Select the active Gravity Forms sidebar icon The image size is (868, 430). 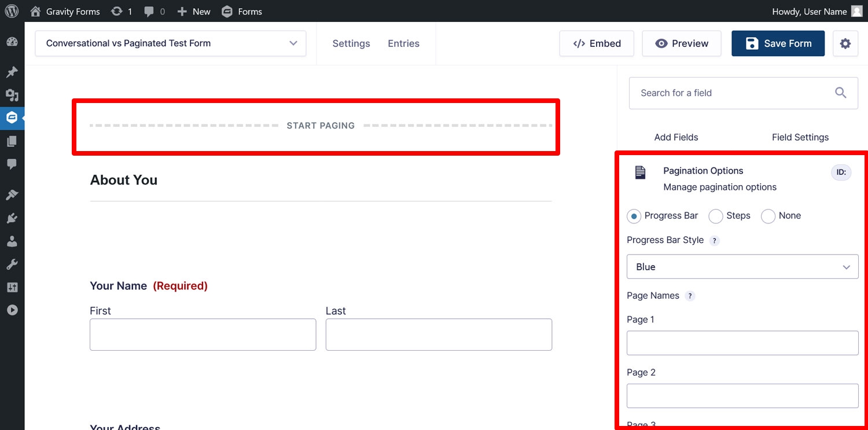(x=12, y=117)
